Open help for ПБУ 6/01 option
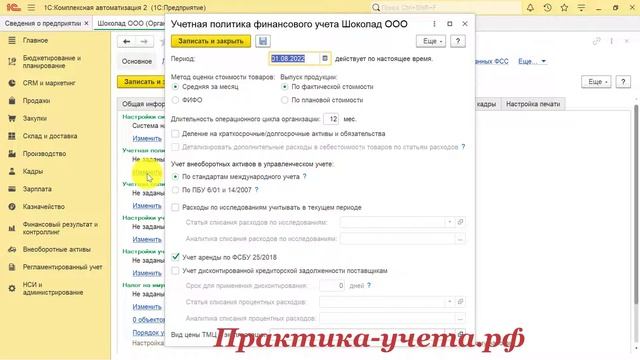The width and height of the screenshot is (640, 360). [256, 190]
